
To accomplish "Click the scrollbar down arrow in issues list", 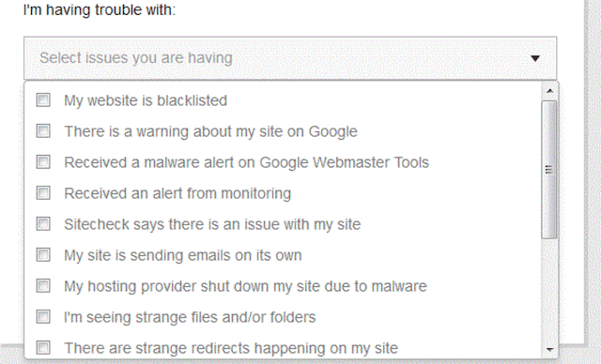I will (x=549, y=349).
